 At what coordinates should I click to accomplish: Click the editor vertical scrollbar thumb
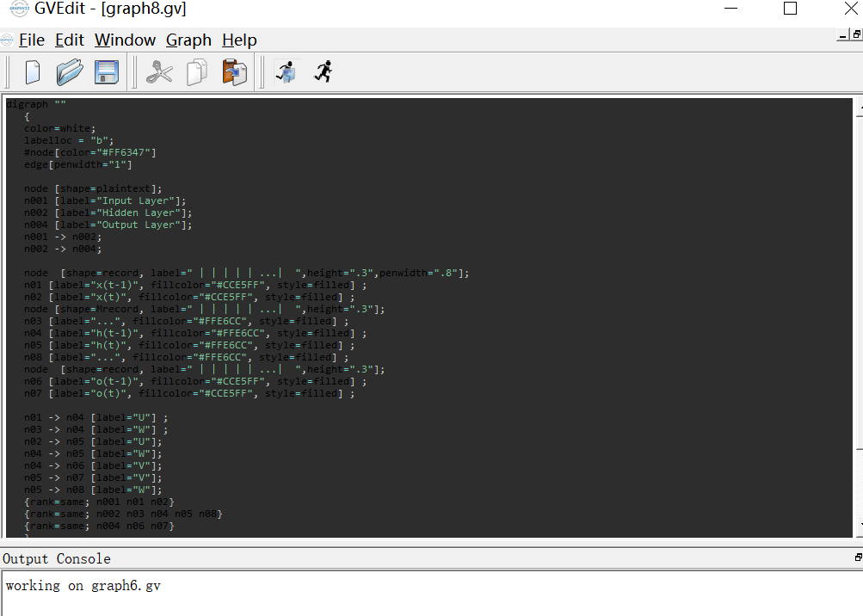coord(860,282)
